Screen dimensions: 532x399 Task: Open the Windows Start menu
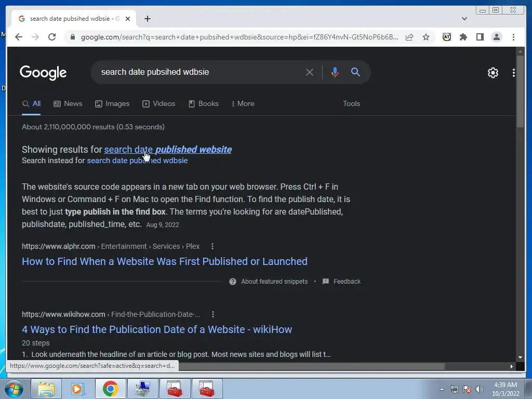[x=14, y=389]
